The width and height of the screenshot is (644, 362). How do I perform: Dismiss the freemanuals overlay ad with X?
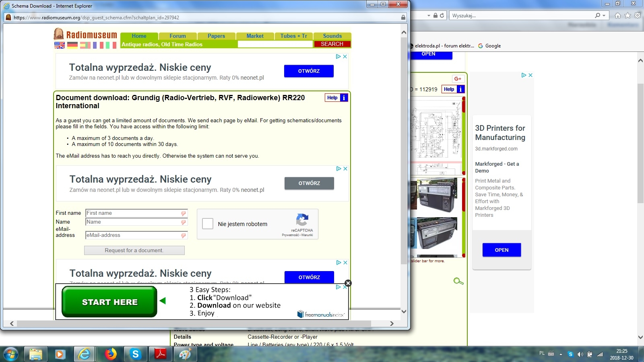(348, 283)
